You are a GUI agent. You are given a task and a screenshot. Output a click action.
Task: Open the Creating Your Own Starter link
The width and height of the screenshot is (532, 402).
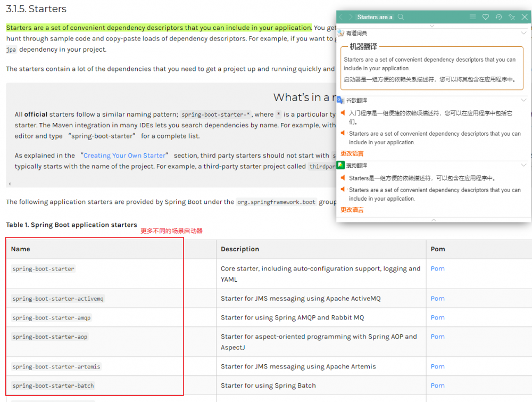tap(124, 155)
